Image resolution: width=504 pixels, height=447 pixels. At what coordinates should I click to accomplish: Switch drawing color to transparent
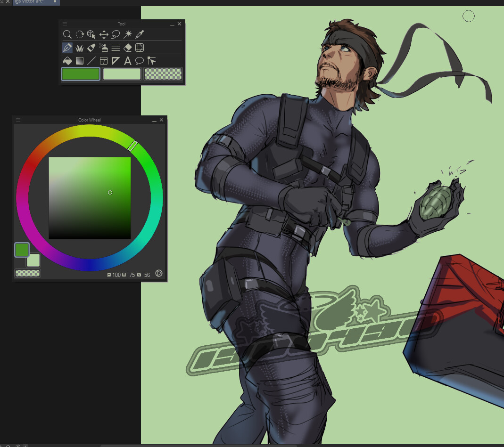point(163,74)
